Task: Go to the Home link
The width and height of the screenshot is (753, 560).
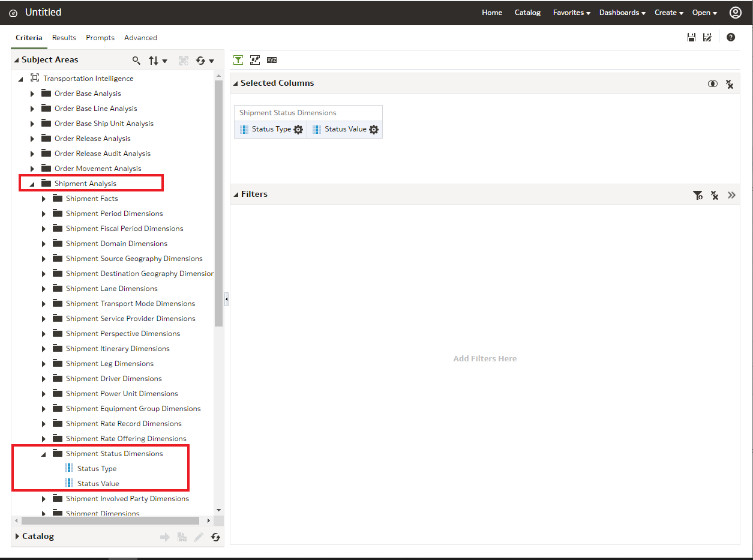Action: coord(492,13)
